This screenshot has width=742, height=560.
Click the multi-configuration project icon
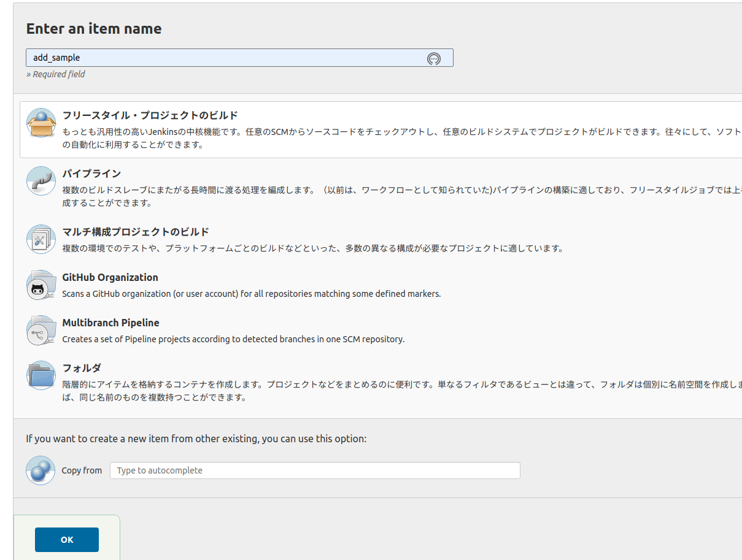[41, 239]
